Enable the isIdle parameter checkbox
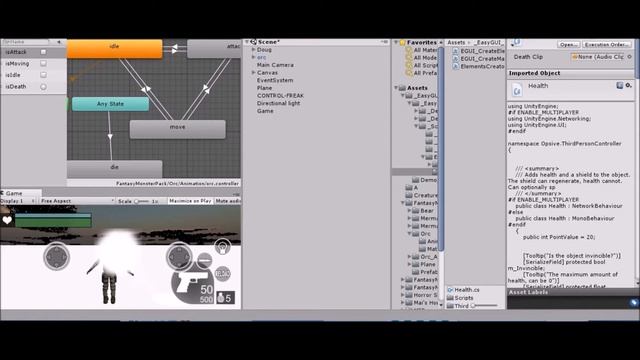The image size is (640, 360). (43, 75)
